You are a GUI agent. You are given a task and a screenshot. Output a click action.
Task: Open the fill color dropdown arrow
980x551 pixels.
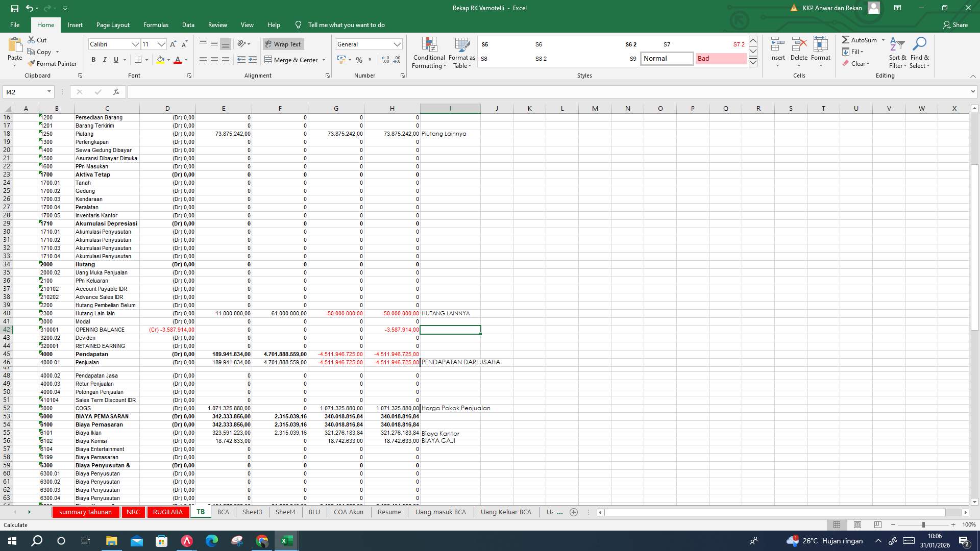(x=168, y=60)
